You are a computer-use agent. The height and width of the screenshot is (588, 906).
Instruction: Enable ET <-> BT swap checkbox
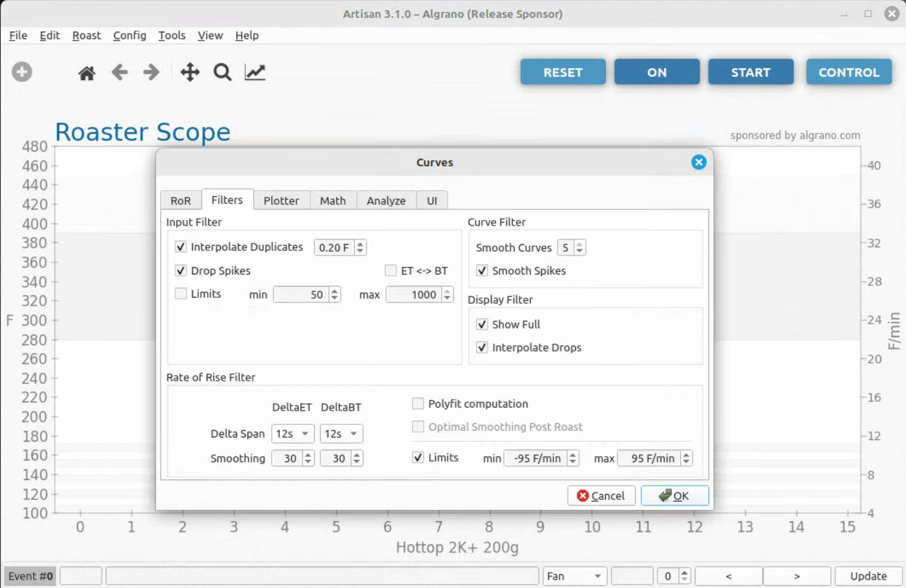point(391,271)
